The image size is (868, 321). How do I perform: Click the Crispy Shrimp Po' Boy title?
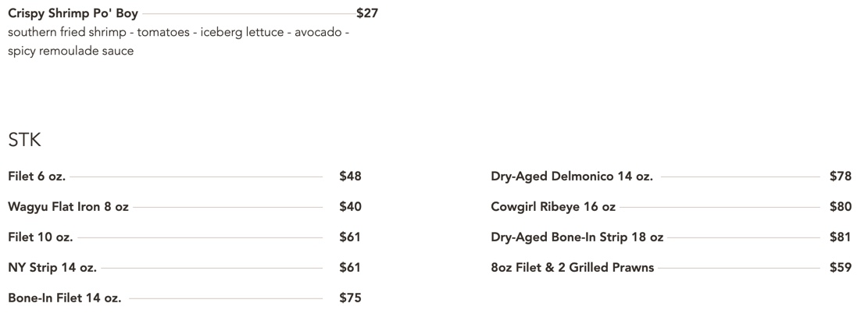click(73, 13)
